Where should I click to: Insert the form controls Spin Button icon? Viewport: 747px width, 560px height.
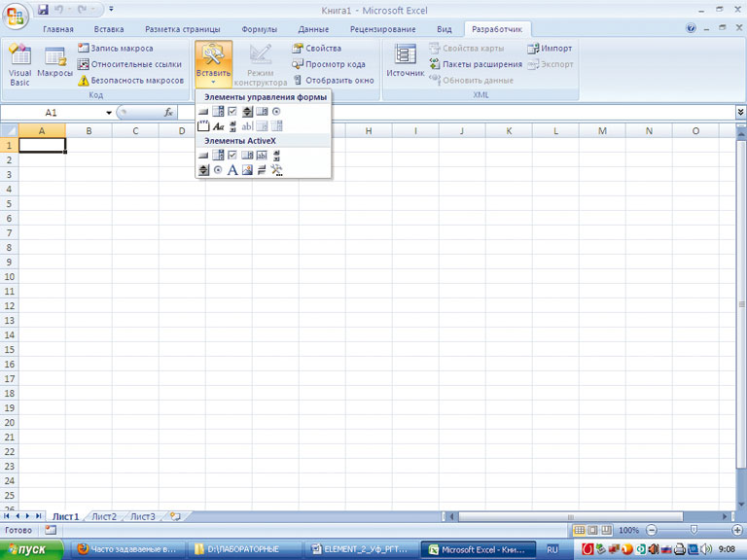247,112
